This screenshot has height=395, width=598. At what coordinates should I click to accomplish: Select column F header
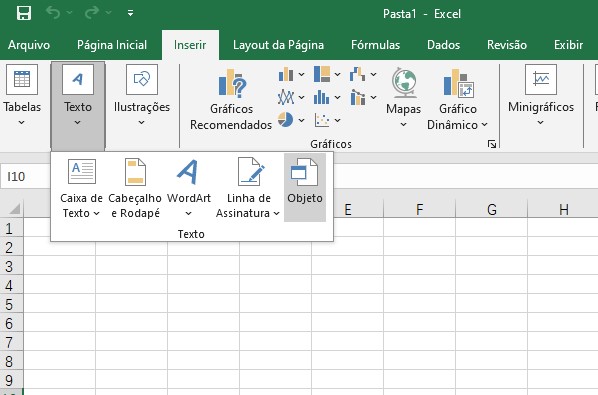(x=420, y=209)
